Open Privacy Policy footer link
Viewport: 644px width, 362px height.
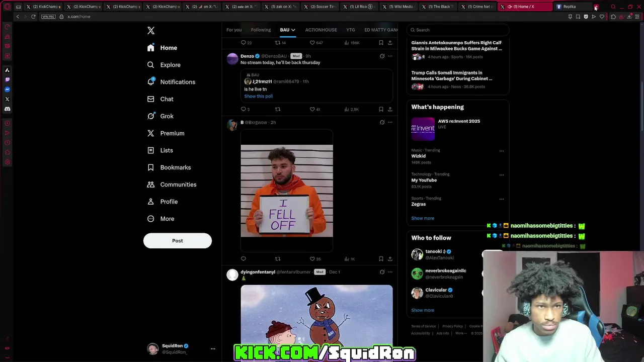pos(452,326)
